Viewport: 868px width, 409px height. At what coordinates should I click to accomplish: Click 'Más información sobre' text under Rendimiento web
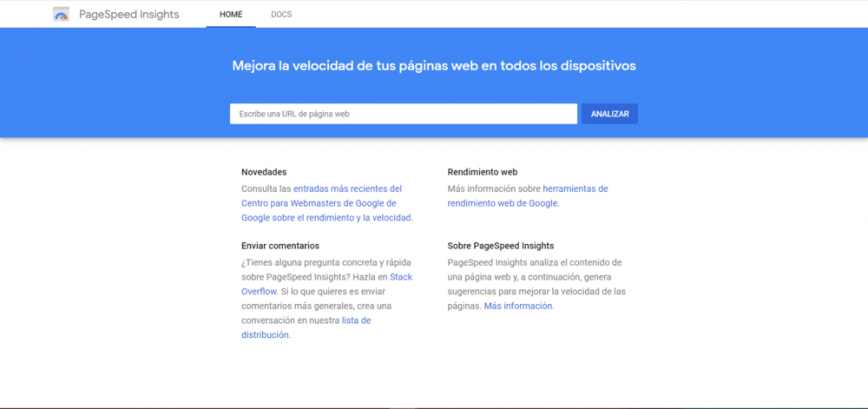[x=494, y=188]
